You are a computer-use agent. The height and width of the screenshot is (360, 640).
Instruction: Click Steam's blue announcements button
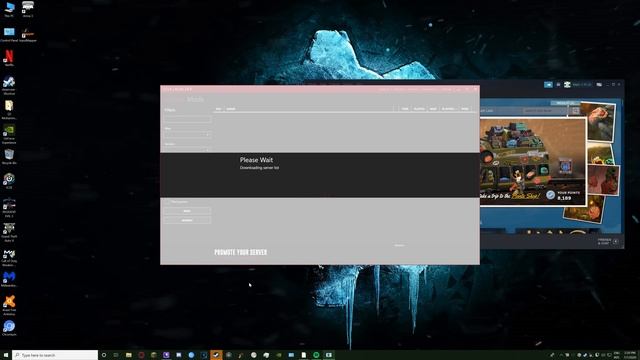pos(548,84)
